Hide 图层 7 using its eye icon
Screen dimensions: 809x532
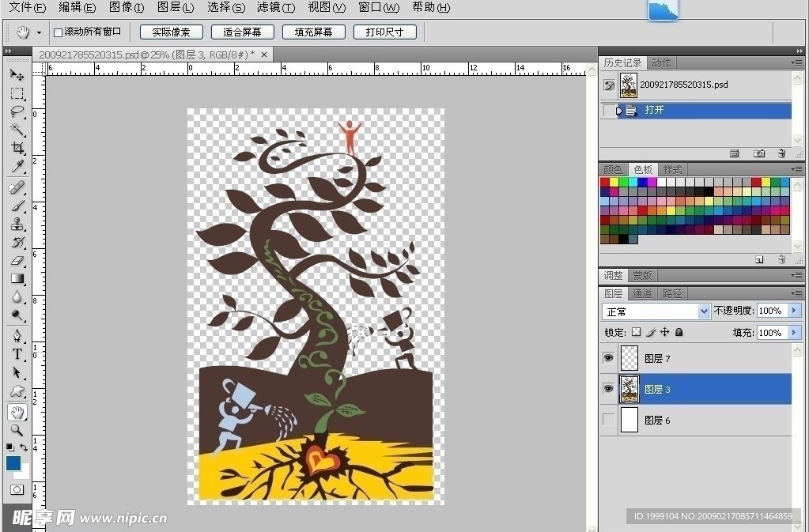pos(608,358)
